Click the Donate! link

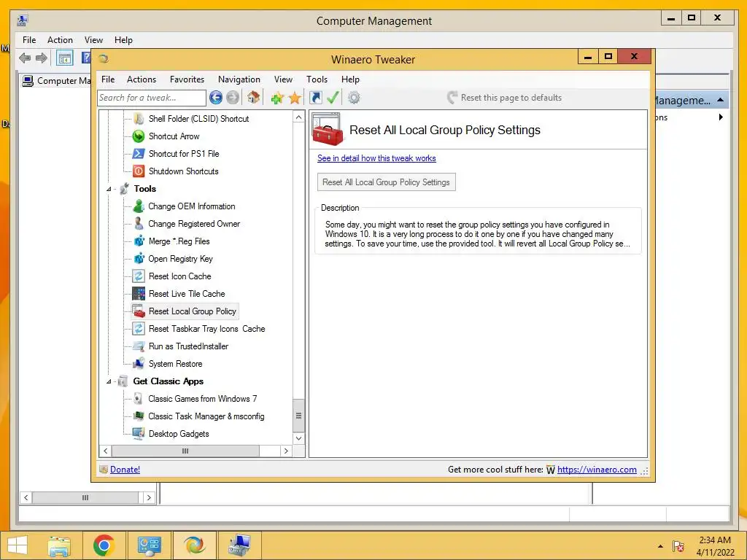click(125, 470)
